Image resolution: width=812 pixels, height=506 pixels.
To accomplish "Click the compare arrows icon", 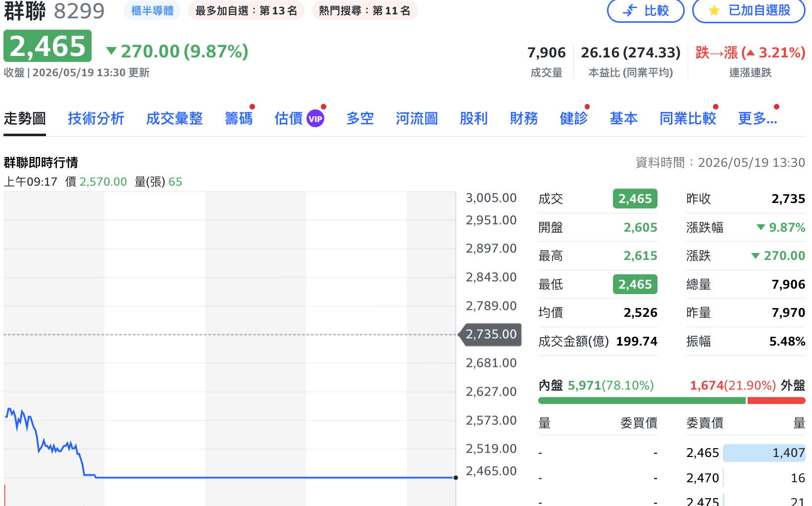I will coord(630,10).
